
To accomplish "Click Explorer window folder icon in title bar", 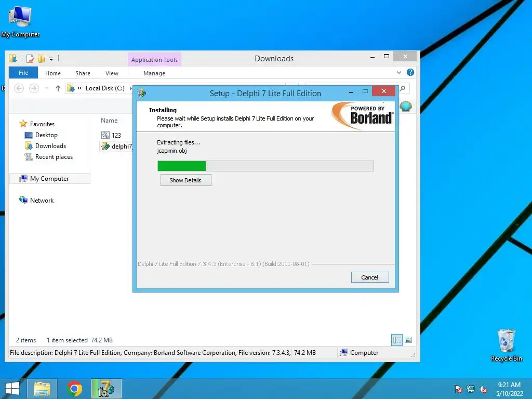I will (13, 59).
